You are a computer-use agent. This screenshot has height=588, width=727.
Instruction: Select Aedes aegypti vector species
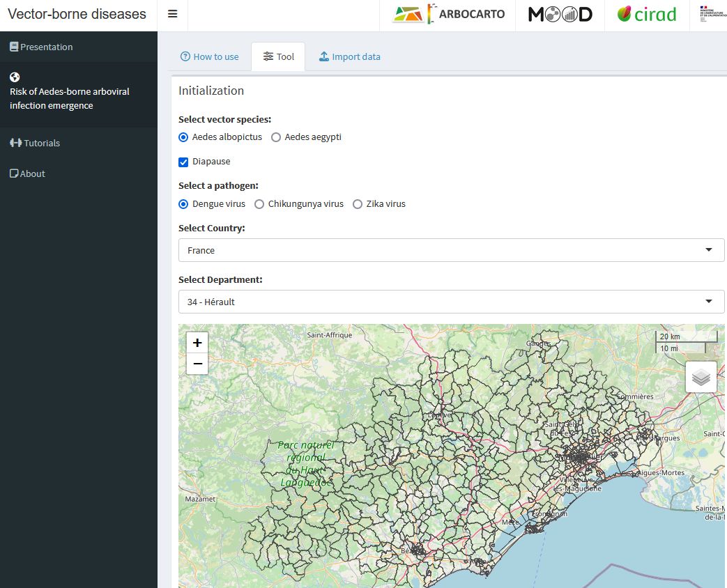[x=276, y=137]
